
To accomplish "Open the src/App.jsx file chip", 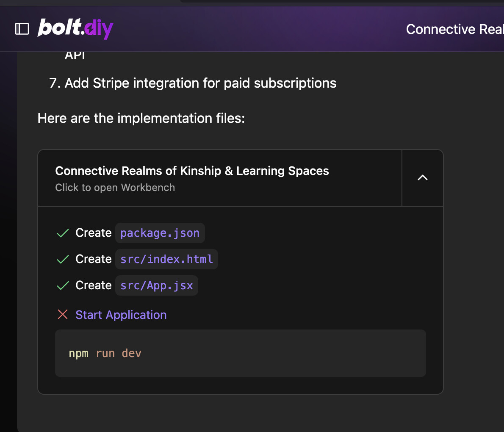I will [x=157, y=285].
